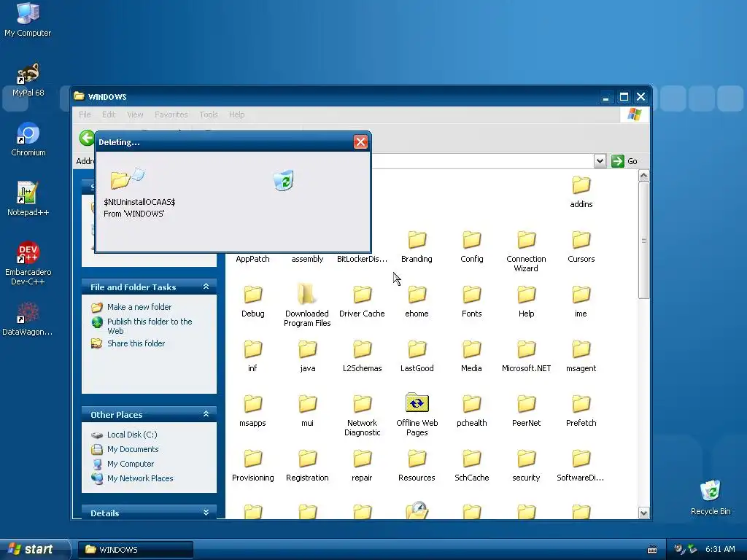Select the java folder
Image resolution: width=747 pixels, height=560 pixels.
(307, 356)
